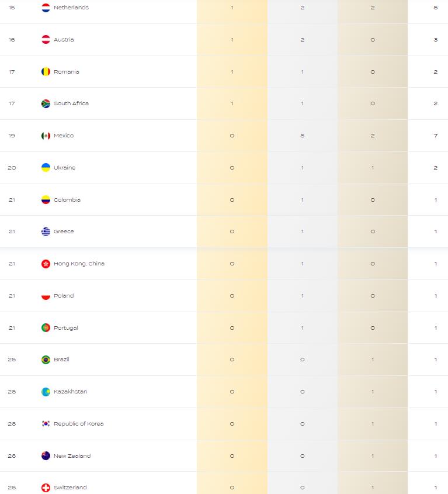
Task: Click the Mexico flag icon
Action: (46, 136)
